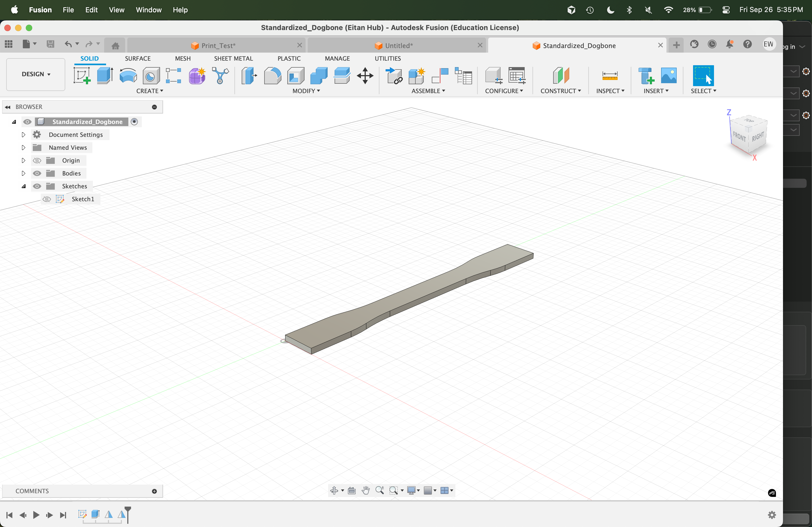Open the DESIGN workspace dropdown
The height and width of the screenshot is (527, 812).
[x=36, y=74]
